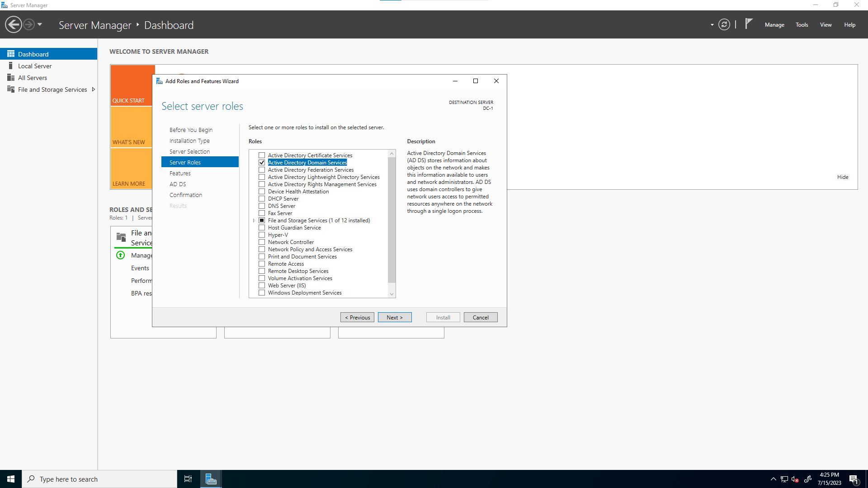Expand File and Storage Services role tree
The height and width of the screenshot is (488, 868).
[x=254, y=221]
